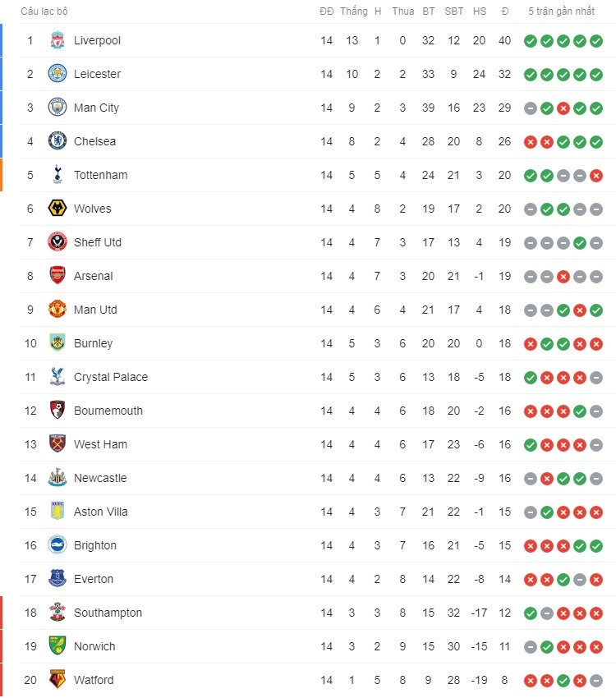Click the Tottenham cockerel crest
The width and height of the screenshot is (616, 698).
57,174
